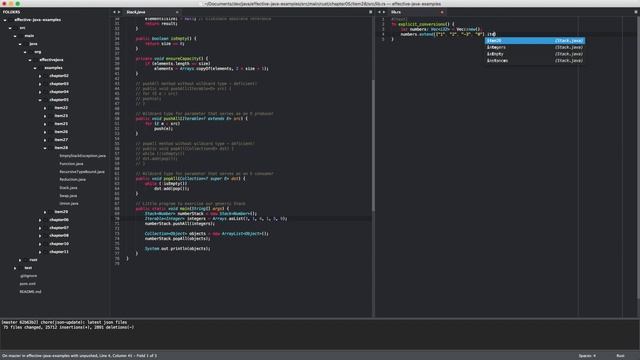Viewport: 640px width, 360px height.
Task: Switch to the lib.rs tab
Action: pyautogui.click(x=396, y=12)
